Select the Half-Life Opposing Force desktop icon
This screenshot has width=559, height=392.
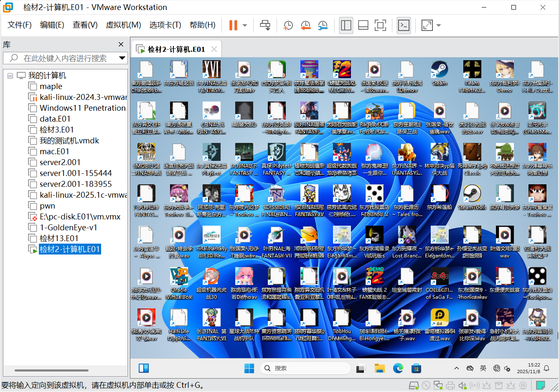pos(179,325)
